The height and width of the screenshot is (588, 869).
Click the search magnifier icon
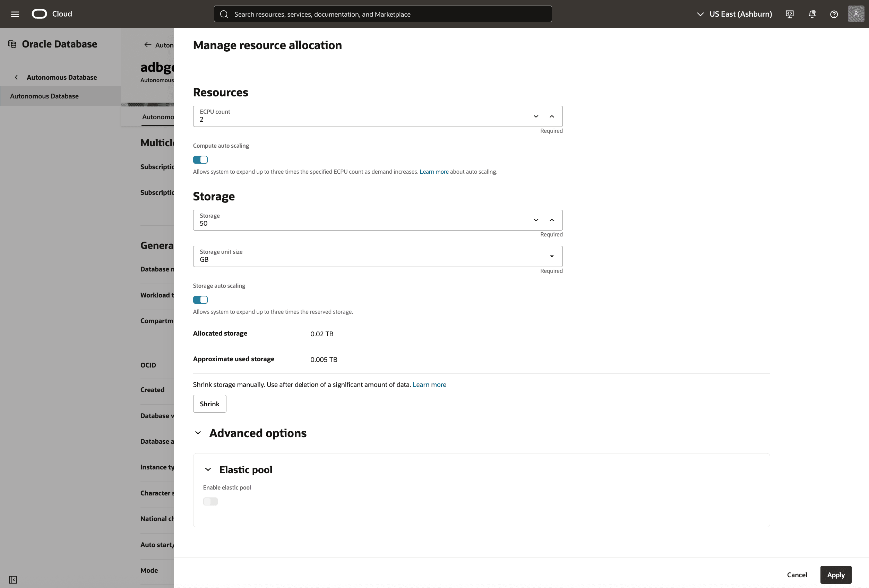click(x=224, y=14)
